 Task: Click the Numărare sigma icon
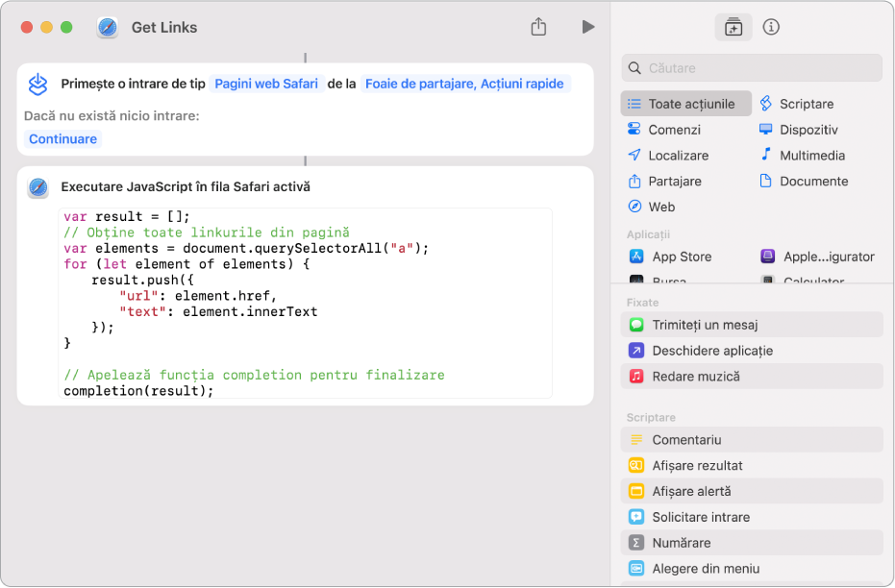[635, 543]
